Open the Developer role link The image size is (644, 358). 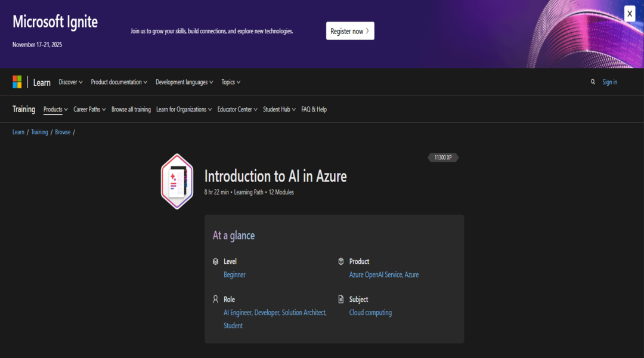pyautogui.click(x=267, y=313)
